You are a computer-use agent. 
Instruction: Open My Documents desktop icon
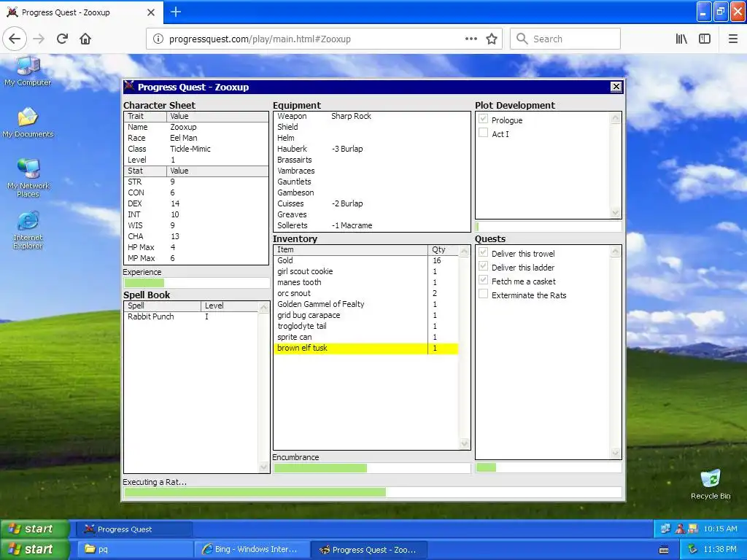(28, 122)
